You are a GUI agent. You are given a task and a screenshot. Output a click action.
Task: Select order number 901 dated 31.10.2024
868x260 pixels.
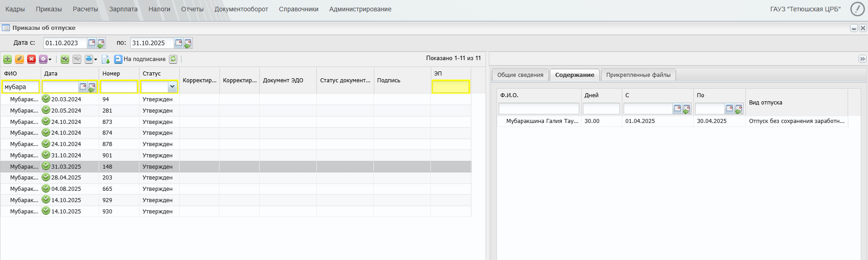point(236,156)
